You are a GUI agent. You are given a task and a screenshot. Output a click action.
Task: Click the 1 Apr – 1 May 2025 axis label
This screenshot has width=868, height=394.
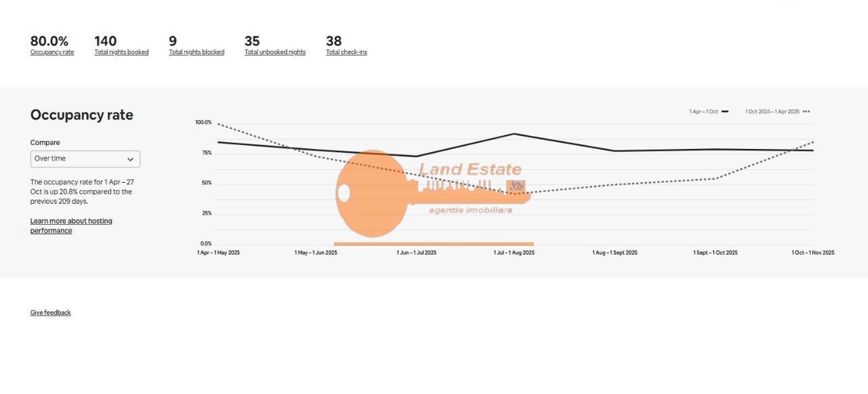(x=218, y=253)
